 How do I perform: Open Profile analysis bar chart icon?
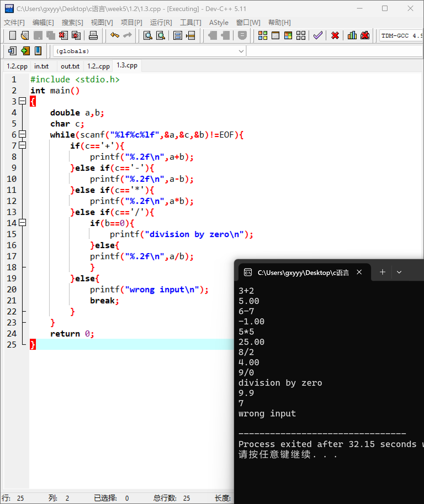pyautogui.click(x=352, y=35)
